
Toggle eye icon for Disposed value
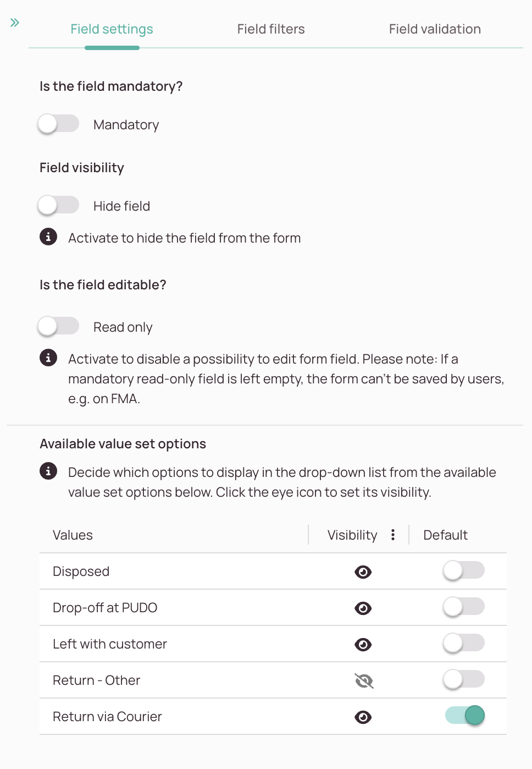363,572
